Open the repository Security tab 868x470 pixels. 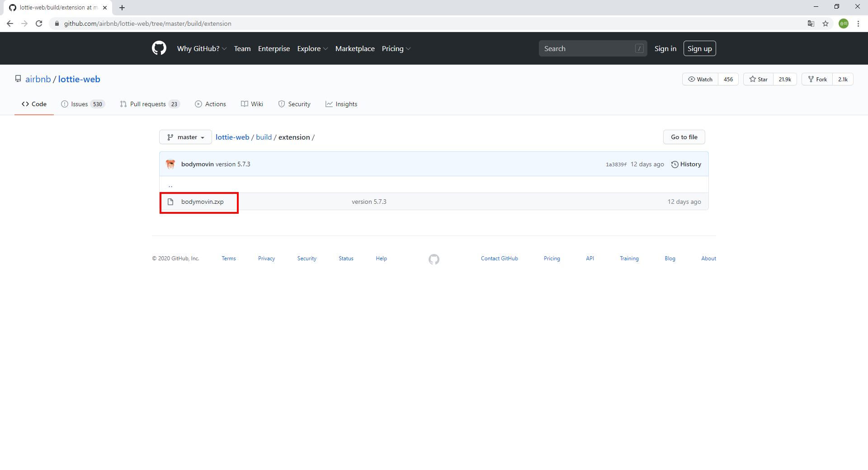point(294,104)
